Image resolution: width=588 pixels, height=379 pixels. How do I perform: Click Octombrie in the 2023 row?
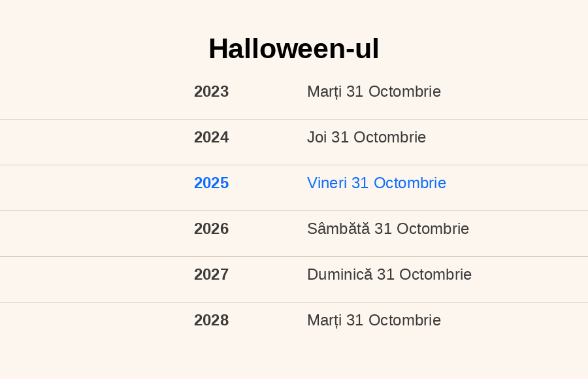click(404, 91)
